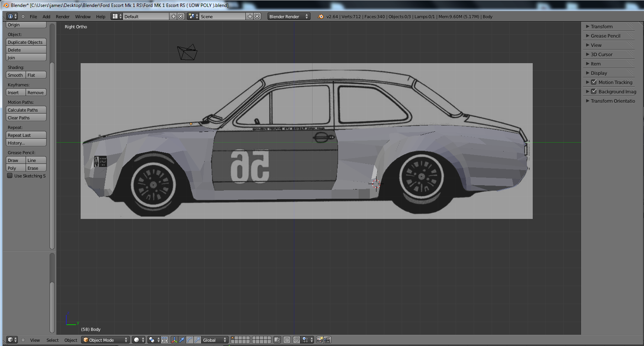644x346 pixels.
Task: Open the Add menu
Action: point(46,16)
